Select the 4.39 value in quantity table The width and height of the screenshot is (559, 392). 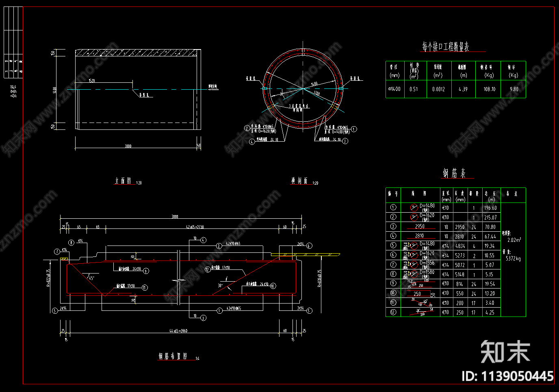click(463, 89)
